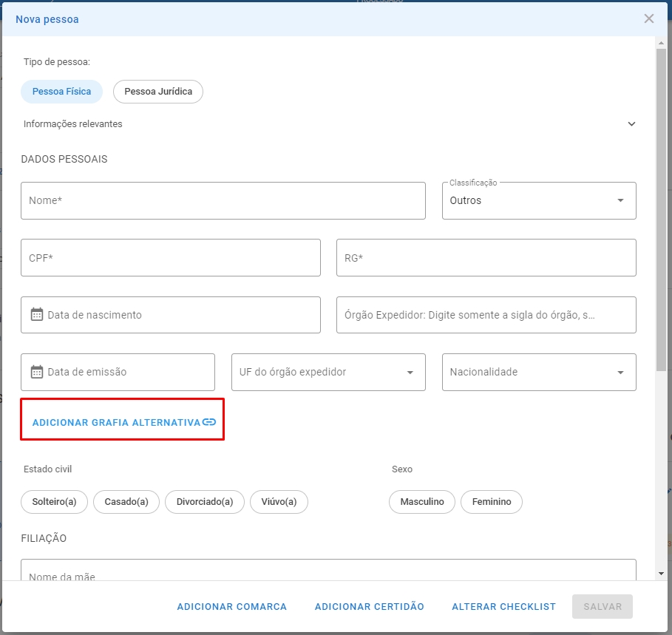The width and height of the screenshot is (672, 635).
Task: Click the calendar icon in Data de emissão
Action: point(37,372)
